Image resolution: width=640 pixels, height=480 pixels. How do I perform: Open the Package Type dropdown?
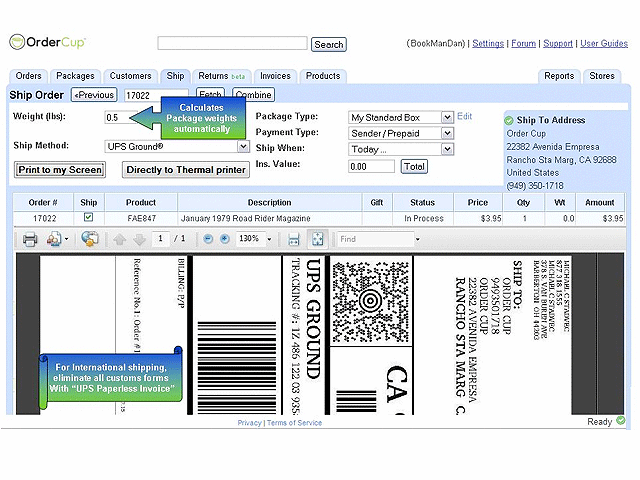[447, 118]
